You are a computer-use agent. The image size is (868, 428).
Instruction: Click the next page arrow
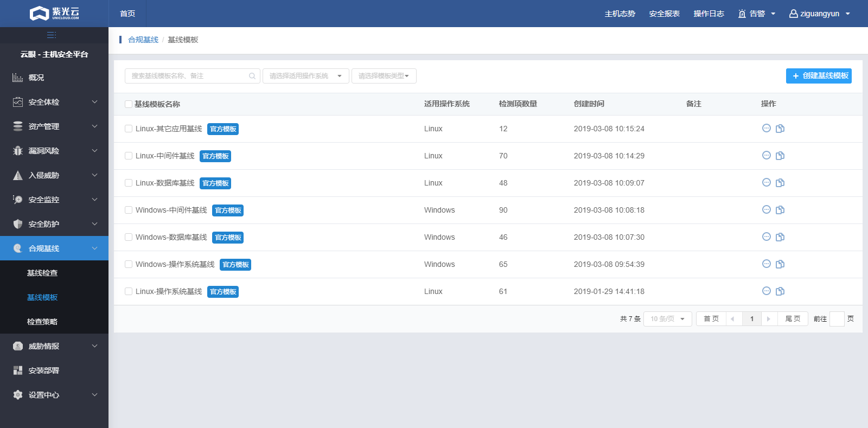pyautogui.click(x=769, y=319)
